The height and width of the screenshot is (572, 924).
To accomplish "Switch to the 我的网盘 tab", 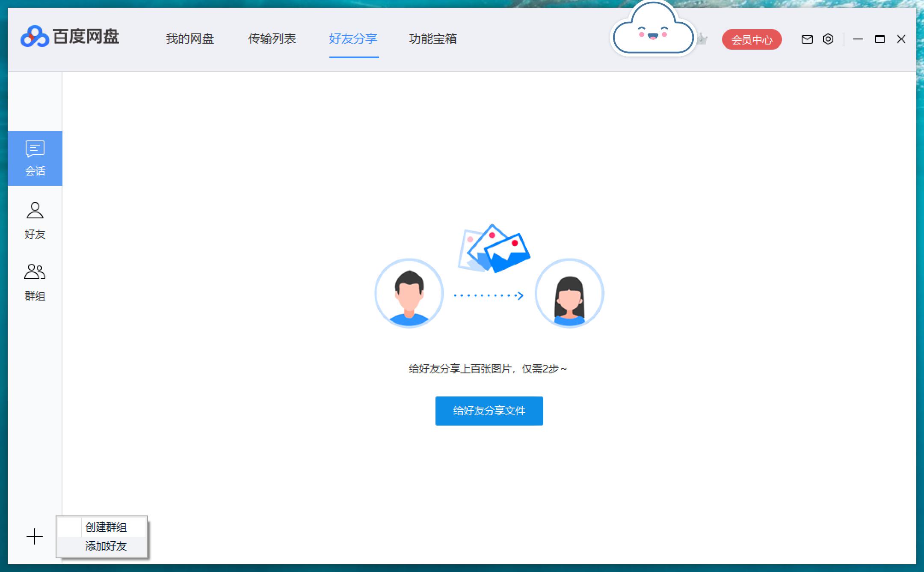I will tap(191, 39).
